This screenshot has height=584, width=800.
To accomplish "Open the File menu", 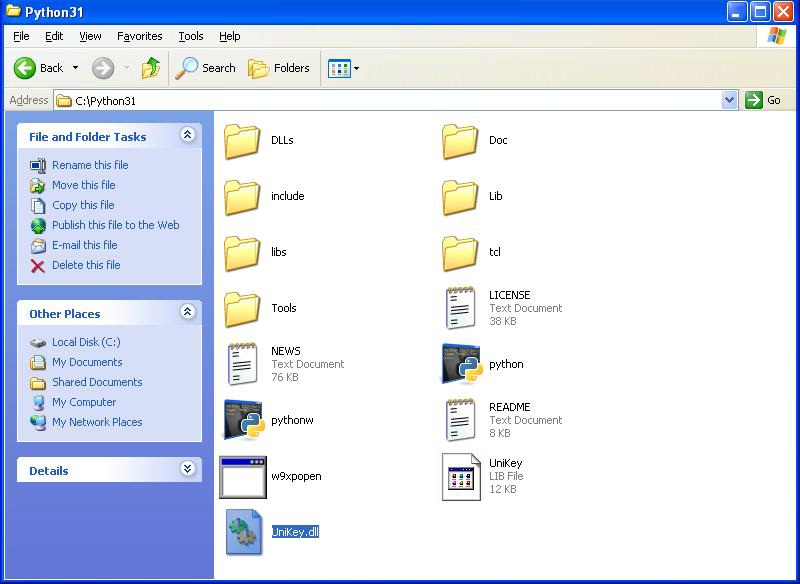I will (x=21, y=36).
